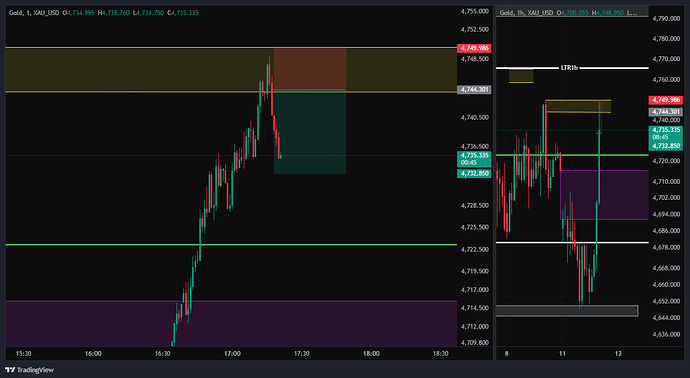Select the Gold, 1, XAU_USD legend title
Image resolution: width=690 pixels, height=378 pixels.
[34, 13]
